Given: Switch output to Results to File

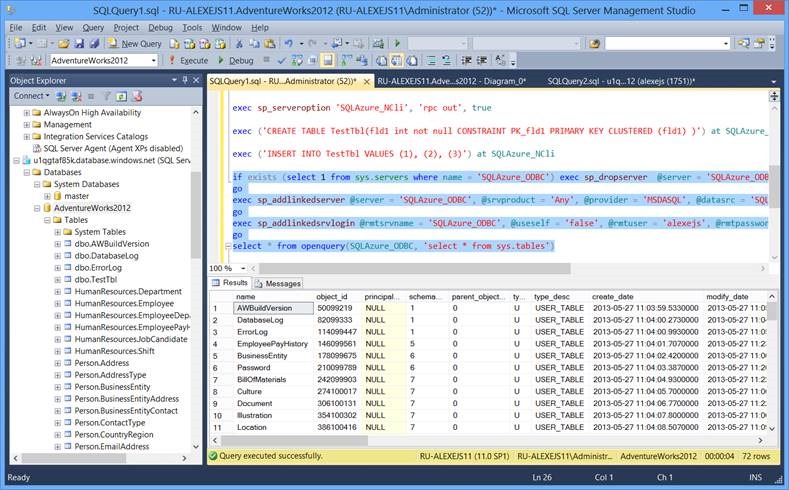Looking at the screenshot, I should (x=412, y=60).
